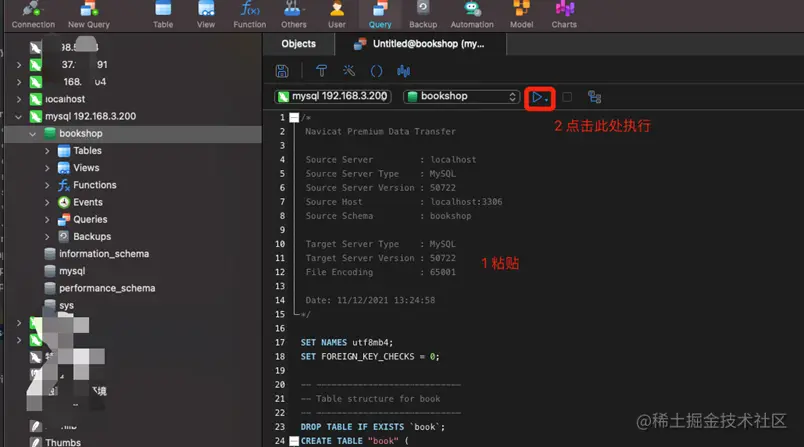Switch to the Untitled@bookshop query tab
This screenshot has width=804, height=447.
(x=420, y=44)
